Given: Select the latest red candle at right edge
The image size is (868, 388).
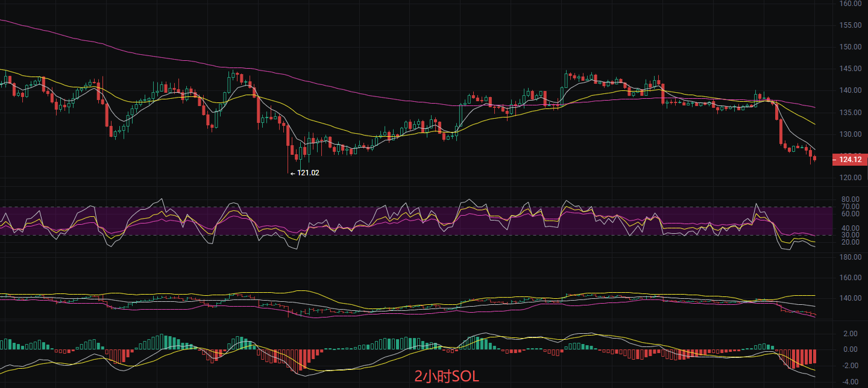Looking at the screenshot, I should coord(815,158).
